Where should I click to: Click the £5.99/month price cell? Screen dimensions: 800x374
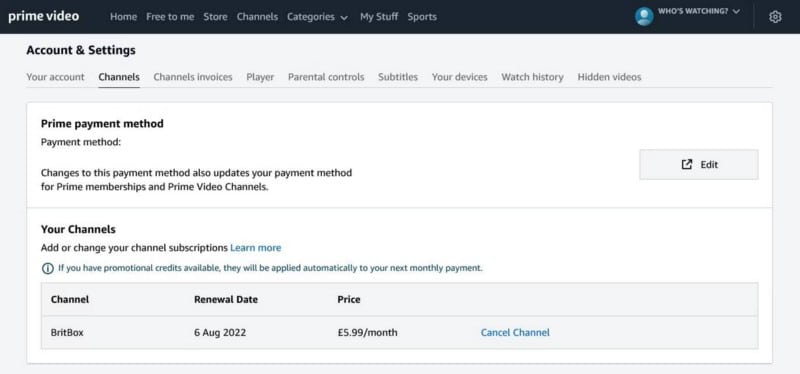[x=367, y=333]
